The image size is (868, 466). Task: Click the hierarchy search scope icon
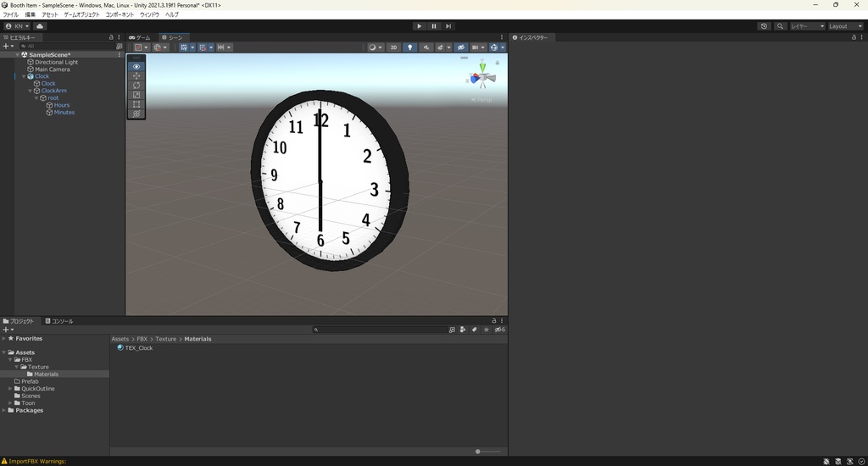coord(119,47)
